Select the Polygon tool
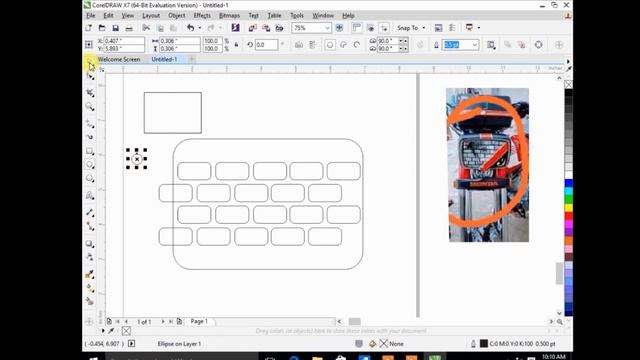Viewport: 640px width, 360px height. pos(90,178)
